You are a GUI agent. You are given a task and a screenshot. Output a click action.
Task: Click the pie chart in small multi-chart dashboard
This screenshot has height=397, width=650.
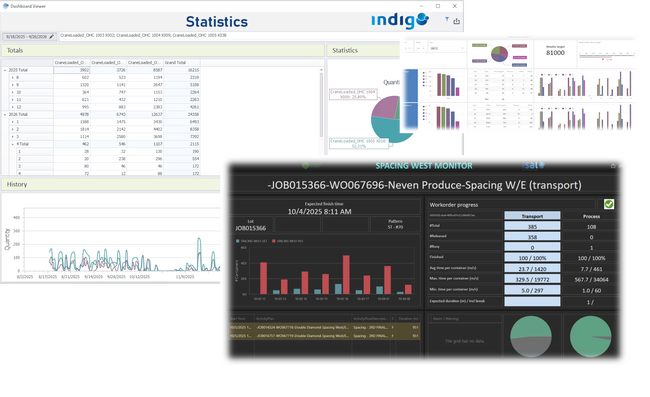[x=500, y=54]
